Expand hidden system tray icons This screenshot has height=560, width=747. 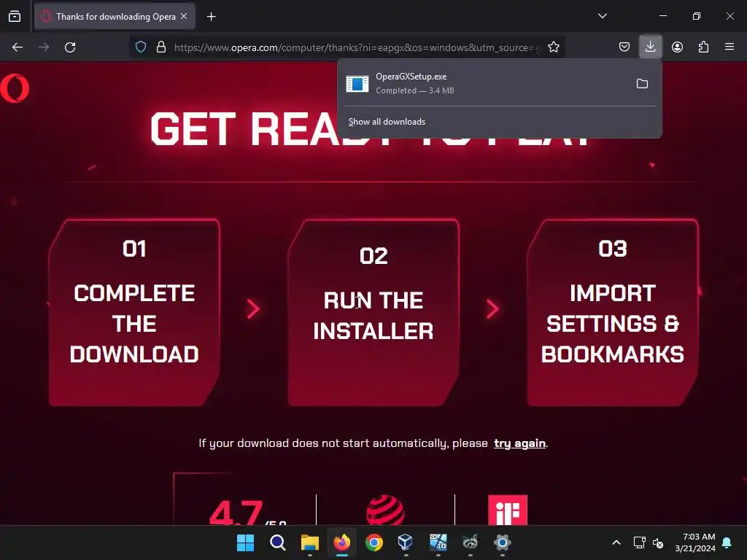(x=616, y=542)
